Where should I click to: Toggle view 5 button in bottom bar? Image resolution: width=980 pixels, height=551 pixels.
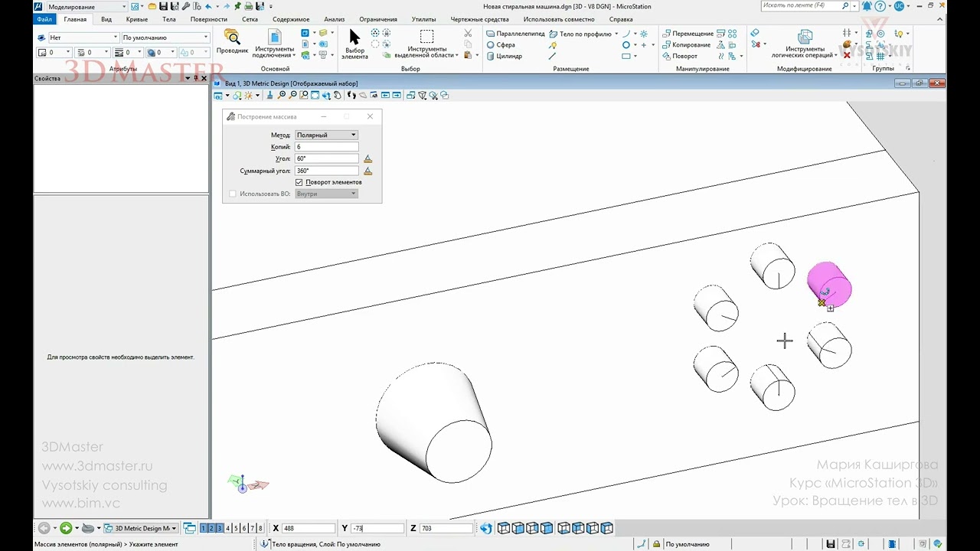[x=236, y=528]
